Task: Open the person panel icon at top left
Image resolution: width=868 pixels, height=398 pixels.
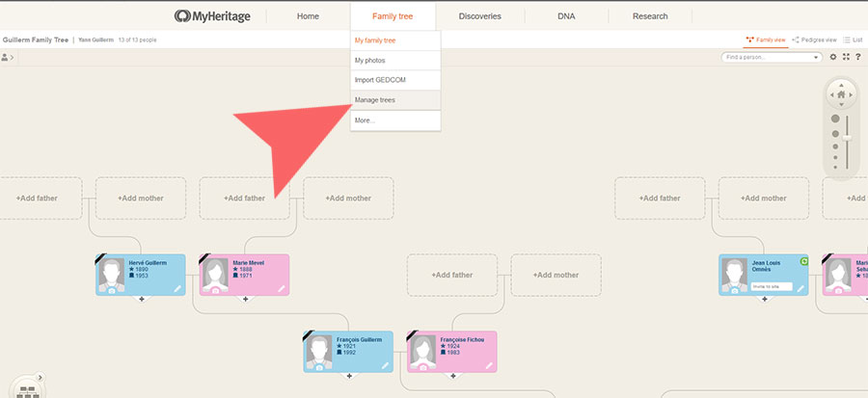Action: coord(7,57)
